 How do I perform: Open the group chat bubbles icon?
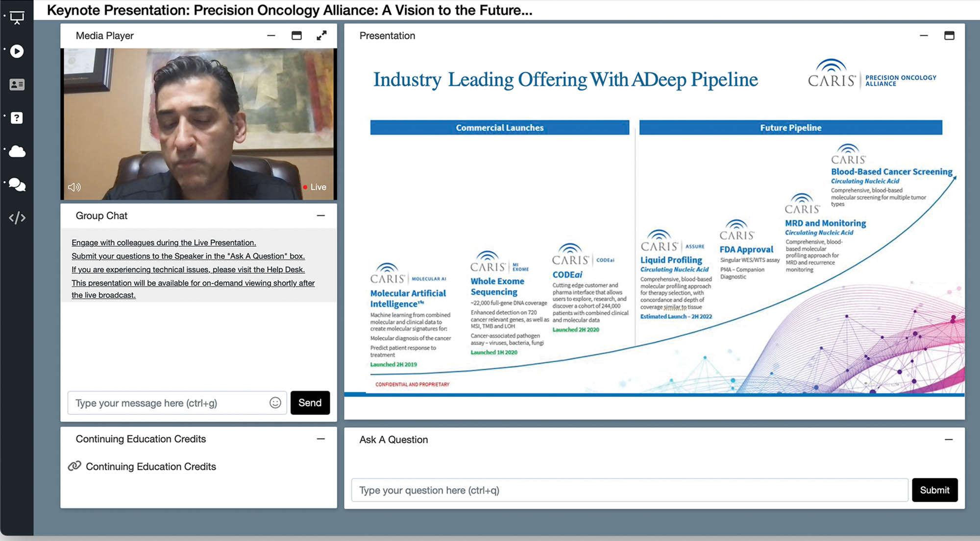pos(17,185)
